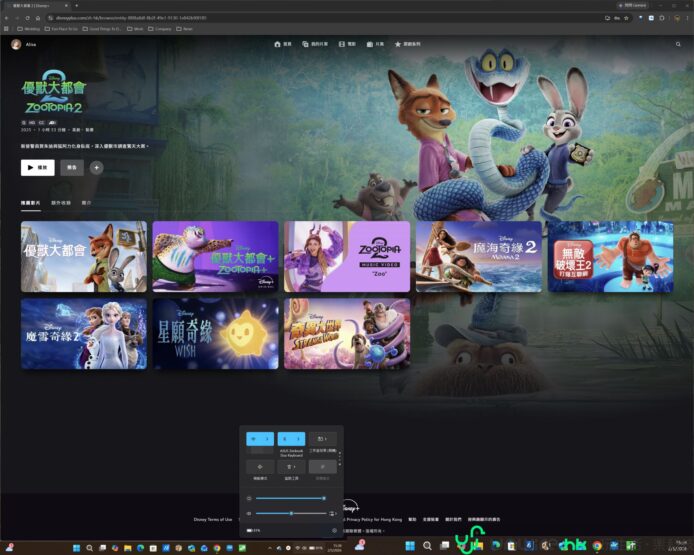Open the Zootopia (優獸大都會) thumbnail

(84, 257)
